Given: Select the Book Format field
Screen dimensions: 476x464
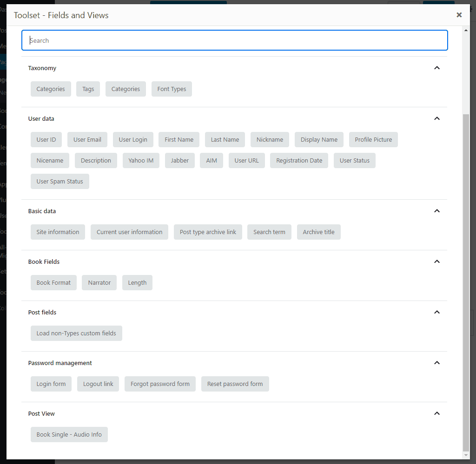Looking at the screenshot, I should pyautogui.click(x=53, y=282).
